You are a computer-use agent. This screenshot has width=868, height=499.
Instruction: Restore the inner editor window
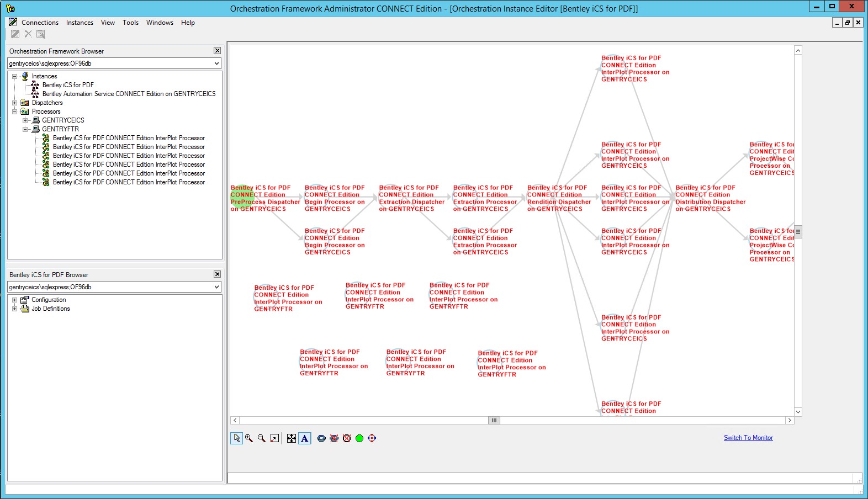(x=848, y=23)
